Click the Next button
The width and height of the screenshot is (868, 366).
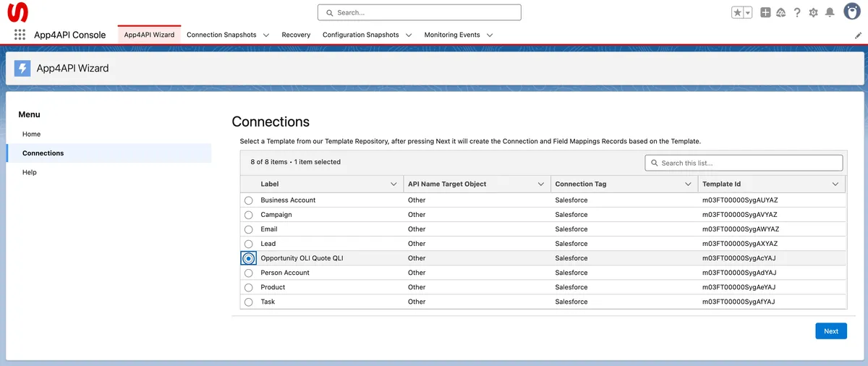click(x=831, y=331)
